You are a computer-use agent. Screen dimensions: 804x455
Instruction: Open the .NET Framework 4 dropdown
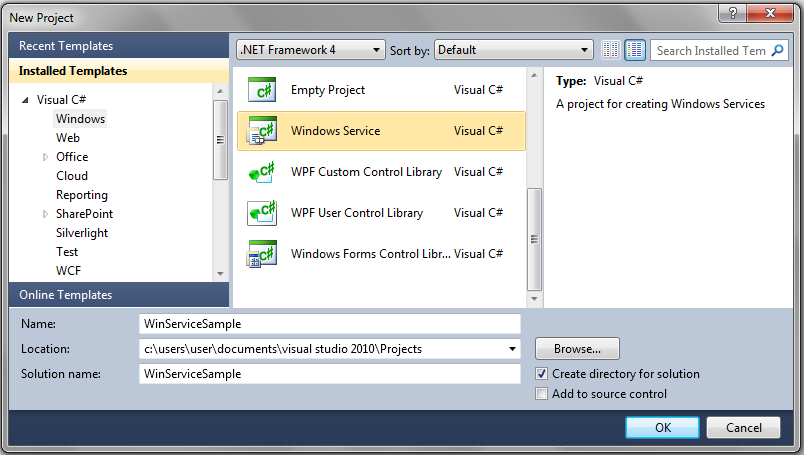311,50
